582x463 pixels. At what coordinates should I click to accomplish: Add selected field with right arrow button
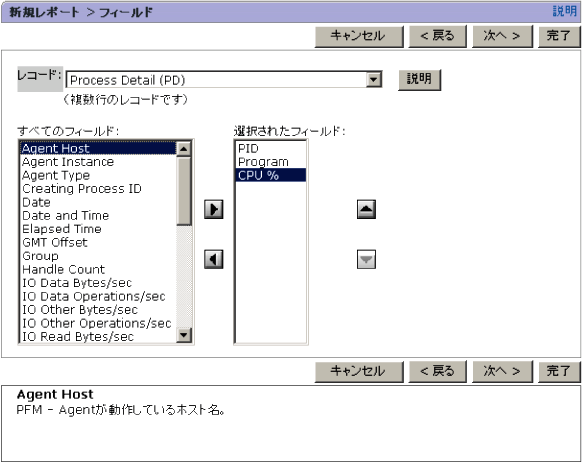coord(214,209)
